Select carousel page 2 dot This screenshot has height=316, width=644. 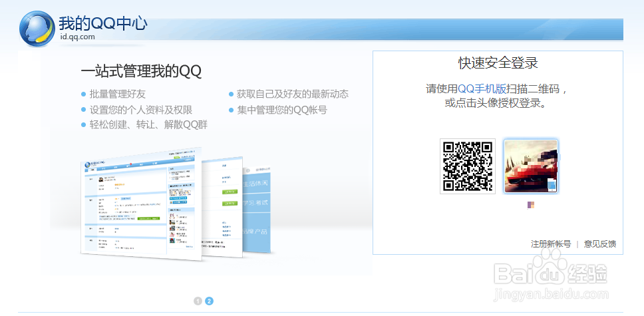click(209, 301)
